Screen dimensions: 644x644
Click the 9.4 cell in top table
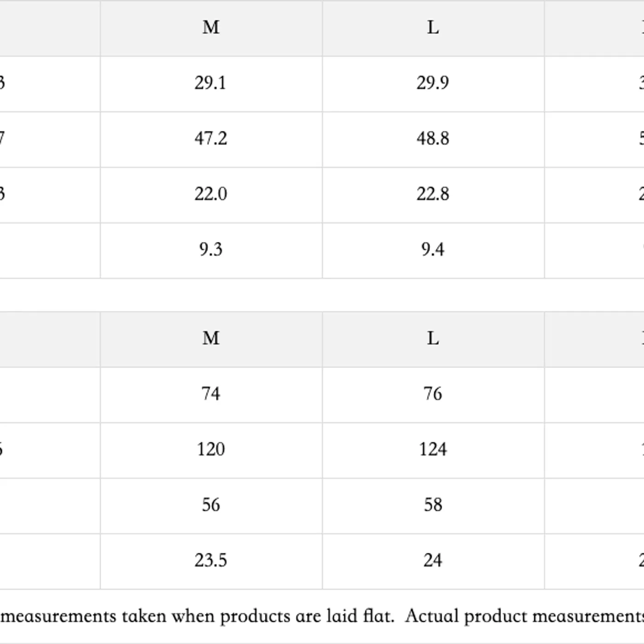433,250
